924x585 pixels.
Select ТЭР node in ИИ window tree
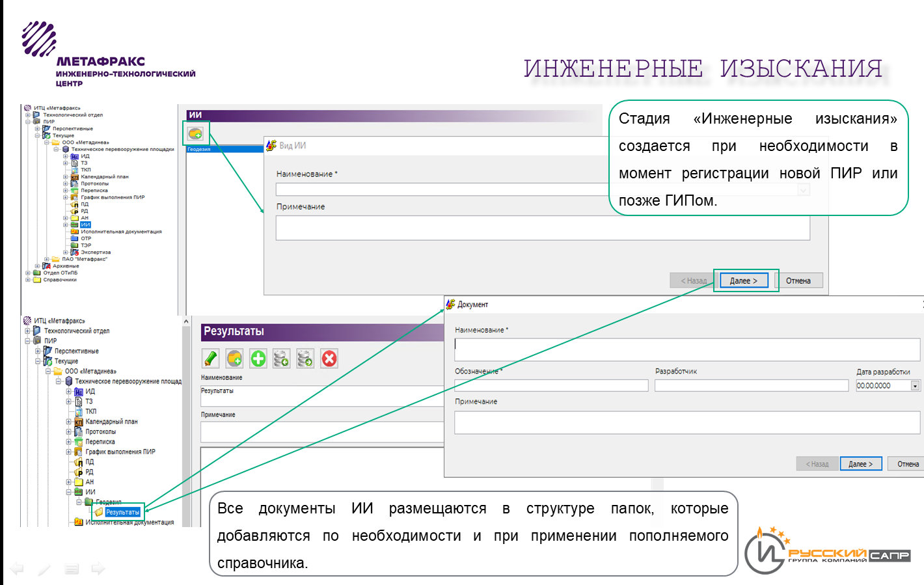click(x=86, y=245)
